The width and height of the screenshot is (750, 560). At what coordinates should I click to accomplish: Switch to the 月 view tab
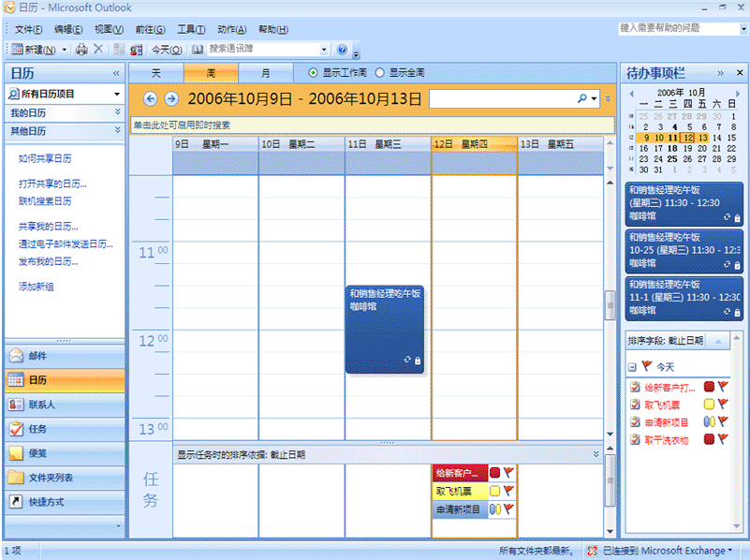pos(266,73)
